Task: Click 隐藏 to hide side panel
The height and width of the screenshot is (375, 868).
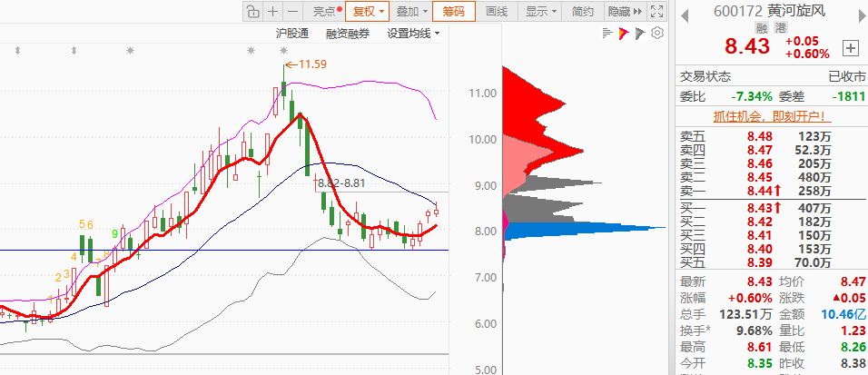Action: point(625,11)
